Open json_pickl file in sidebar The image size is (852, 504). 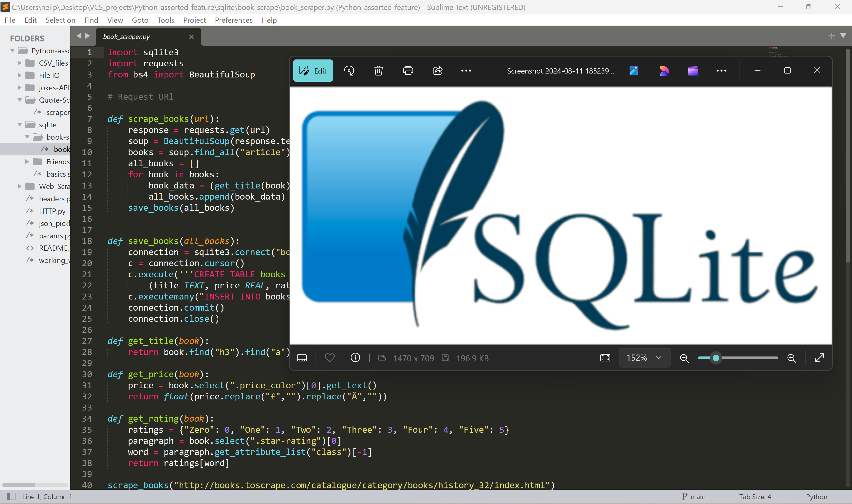(54, 223)
